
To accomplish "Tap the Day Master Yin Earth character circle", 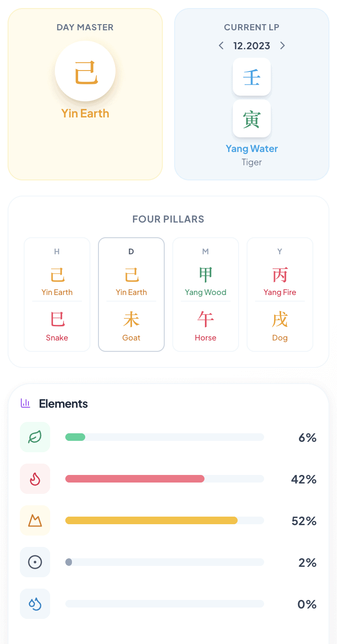I will [x=85, y=71].
